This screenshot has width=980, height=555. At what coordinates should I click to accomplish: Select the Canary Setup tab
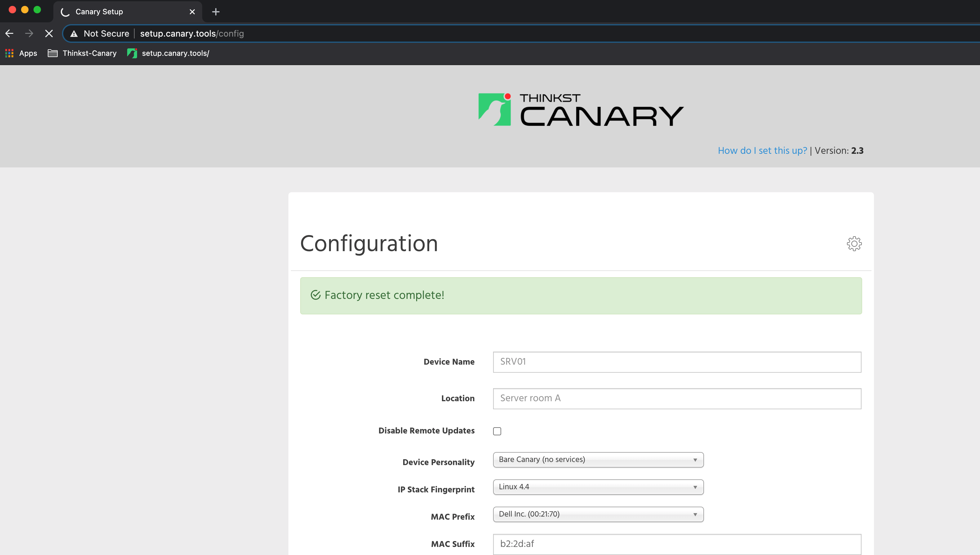point(128,12)
